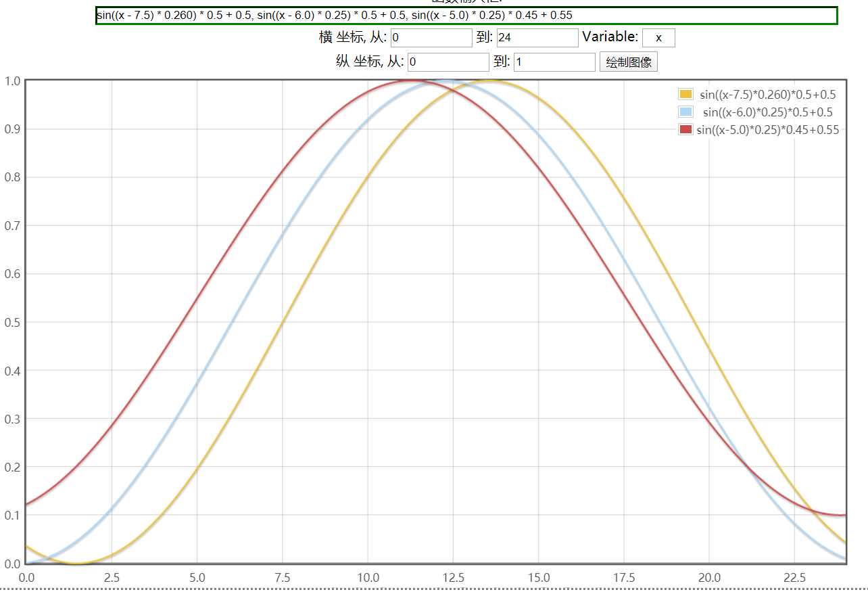Focus the horizontal axis end field containing 24
The height and width of the screenshot is (592, 868).
(x=537, y=38)
